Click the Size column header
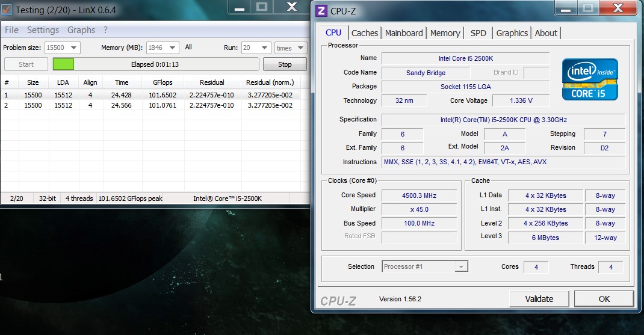Image resolution: width=644 pixels, height=335 pixels. coord(33,82)
